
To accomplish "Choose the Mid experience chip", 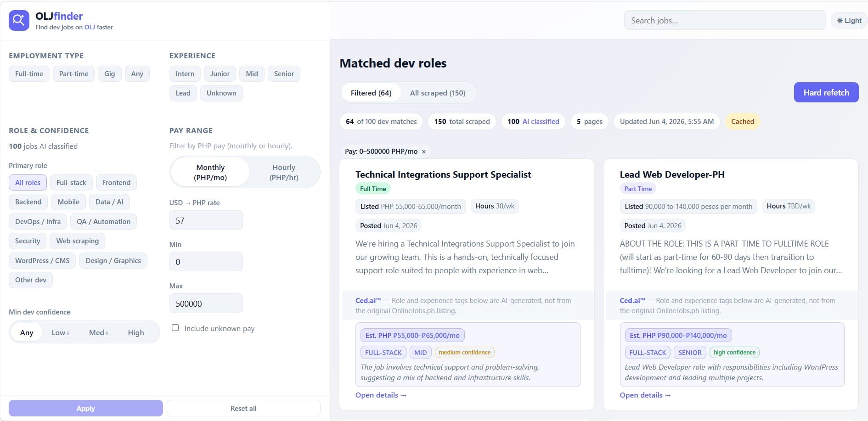I will [x=252, y=74].
